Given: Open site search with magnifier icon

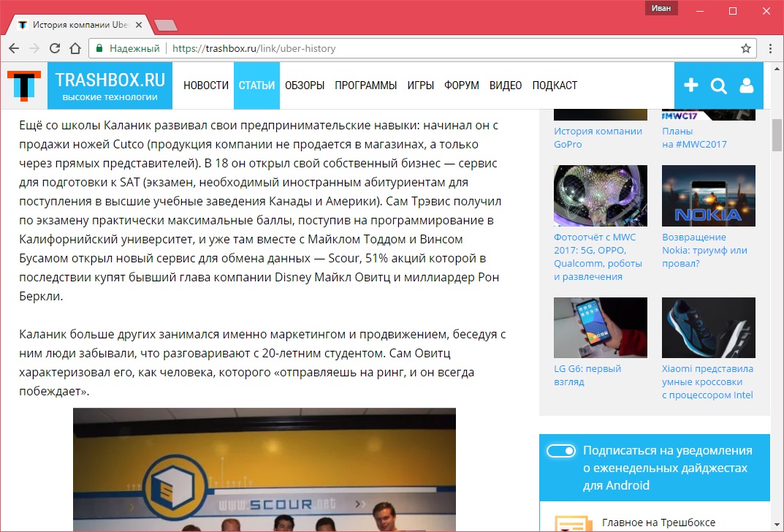Looking at the screenshot, I should coord(718,86).
